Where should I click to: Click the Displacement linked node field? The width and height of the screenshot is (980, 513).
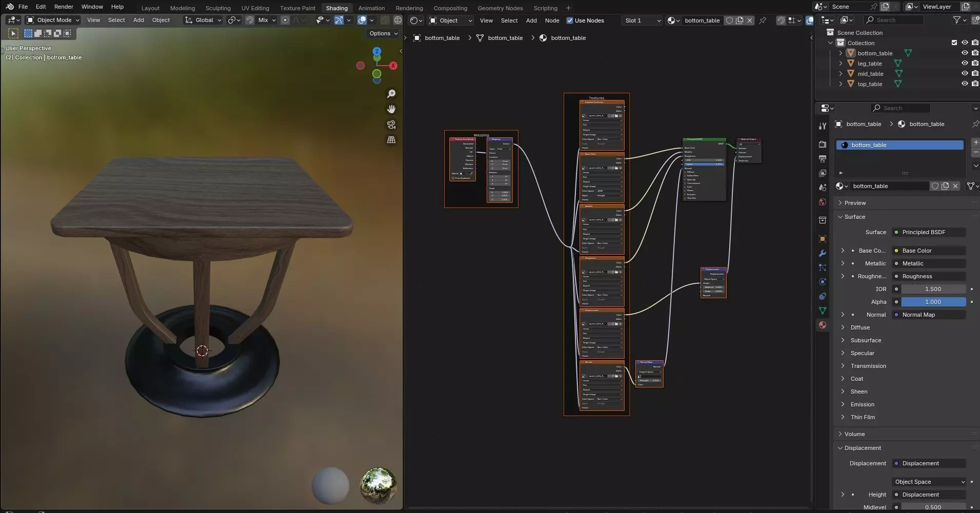pyautogui.click(x=929, y=463)
